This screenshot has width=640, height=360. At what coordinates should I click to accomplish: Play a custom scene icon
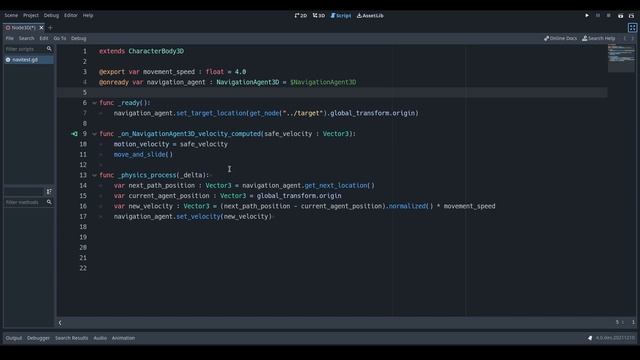pyautogui.click(x=631, y=16)
